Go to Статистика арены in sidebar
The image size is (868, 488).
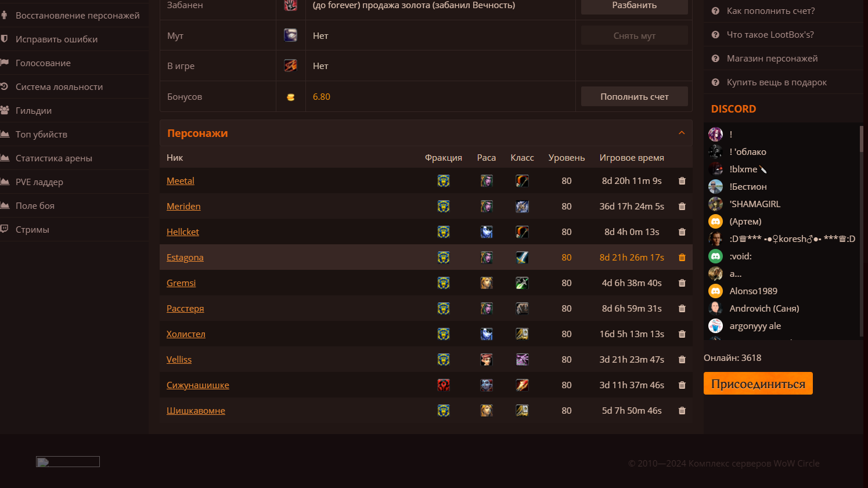click(x=53, y=158)
